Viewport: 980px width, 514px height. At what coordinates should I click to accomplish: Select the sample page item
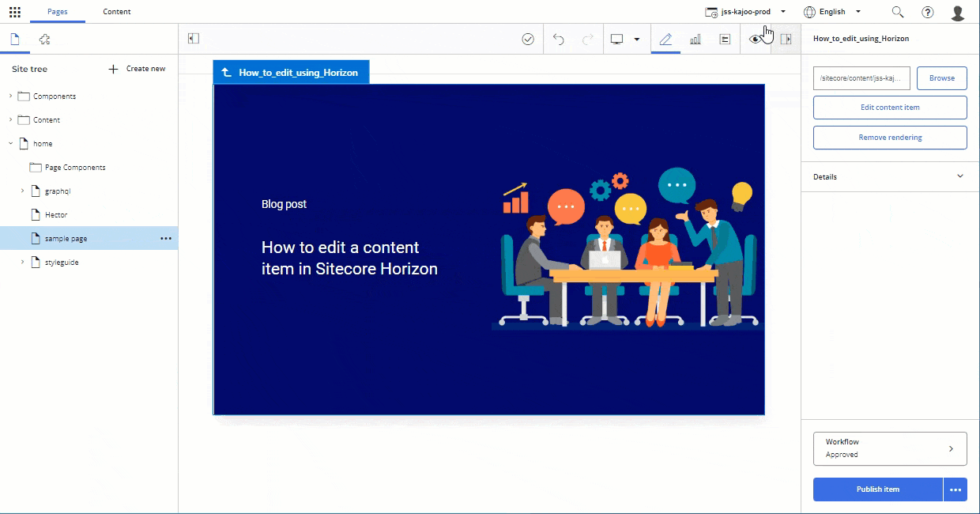pos(66,238)
